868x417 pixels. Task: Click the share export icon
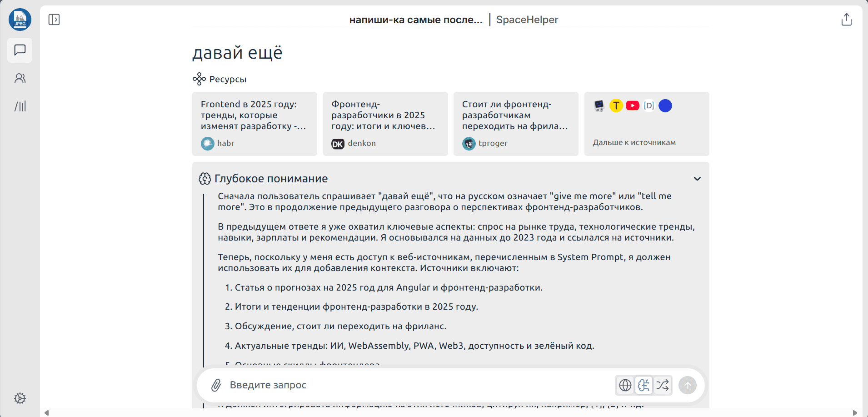pos(846,20)
